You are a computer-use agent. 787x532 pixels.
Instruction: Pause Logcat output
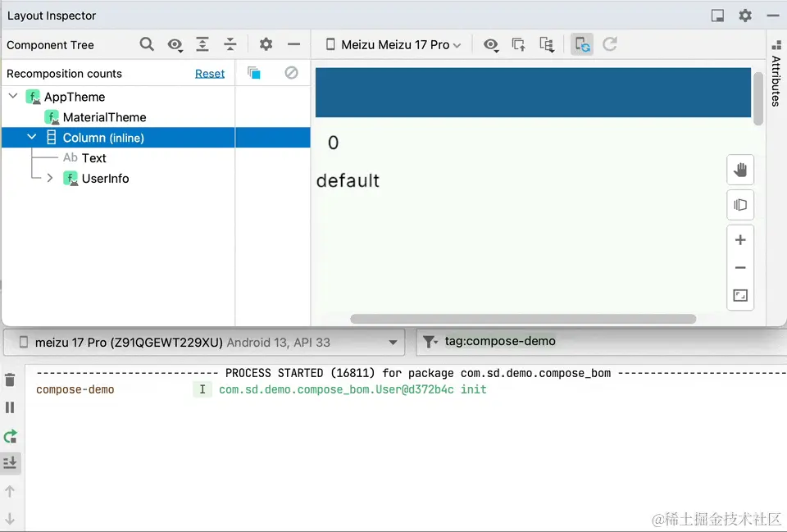10,407
